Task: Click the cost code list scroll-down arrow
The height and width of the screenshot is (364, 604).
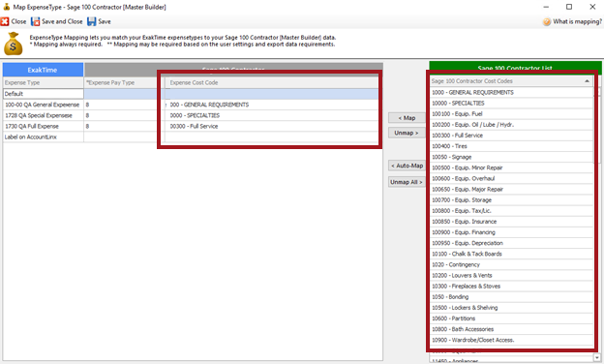Action: tap(597, 358)
